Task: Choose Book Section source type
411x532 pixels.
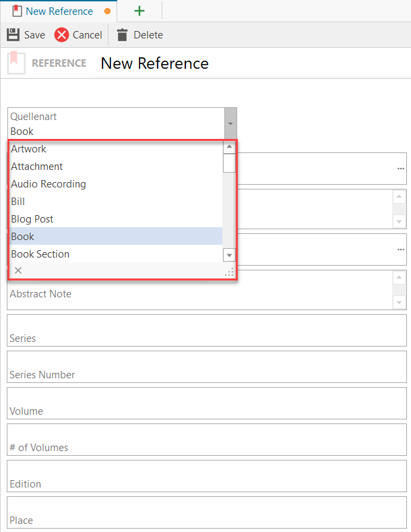Action: pos(40,254)
